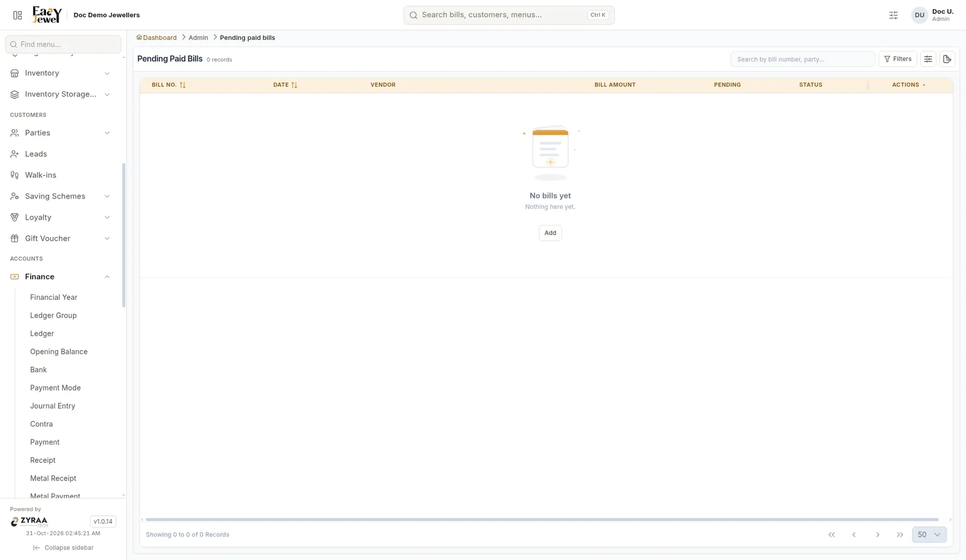Expand the Inventory menu chevron
The image size is (966, 560).
[107, 74]
